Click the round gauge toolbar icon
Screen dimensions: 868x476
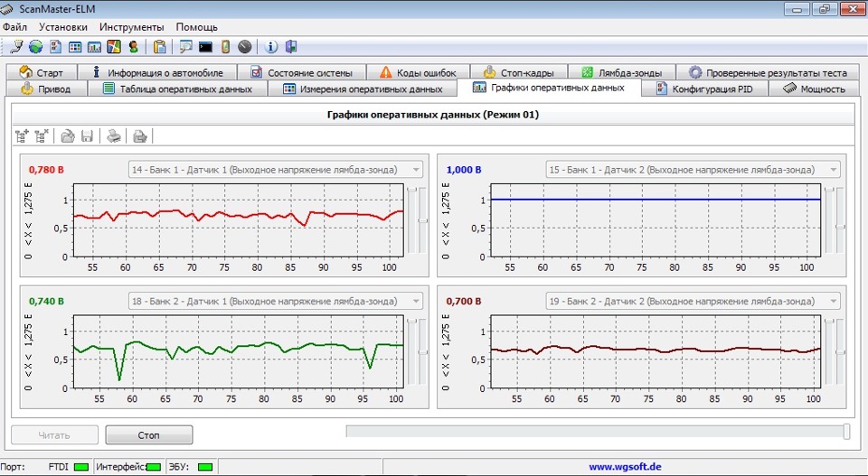coord(245,47)
